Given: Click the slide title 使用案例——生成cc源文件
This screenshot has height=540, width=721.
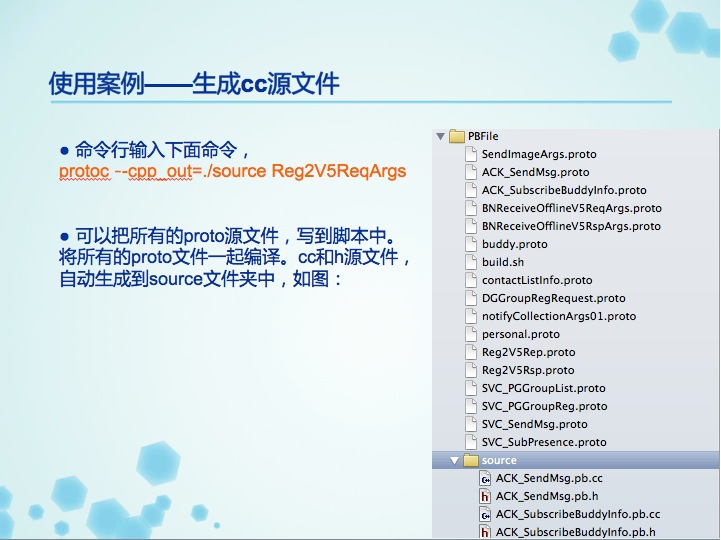Looking at the screenshot, I should (194, 83).
